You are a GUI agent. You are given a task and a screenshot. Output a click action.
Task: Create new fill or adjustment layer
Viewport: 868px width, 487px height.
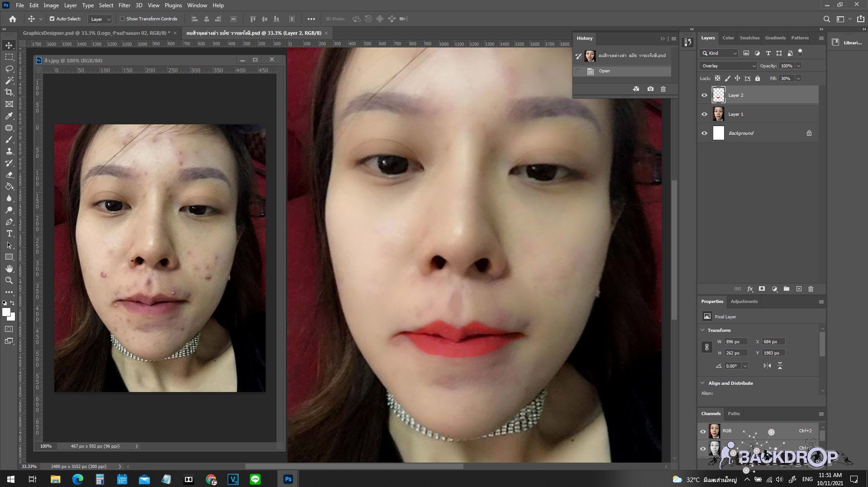click(x=774, y=289)
